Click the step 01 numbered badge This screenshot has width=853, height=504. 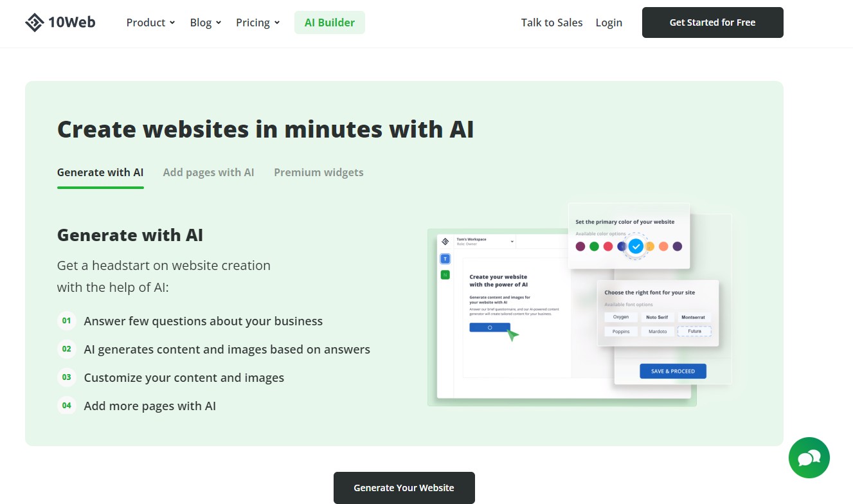pyautogui.click(x=67, y=320)
